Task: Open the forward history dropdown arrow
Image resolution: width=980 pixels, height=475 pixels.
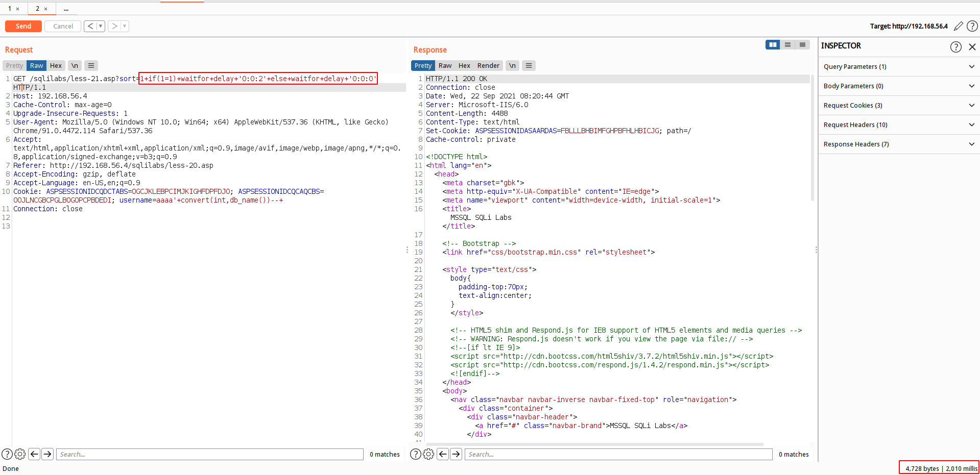Action: (x=125, y=26)
